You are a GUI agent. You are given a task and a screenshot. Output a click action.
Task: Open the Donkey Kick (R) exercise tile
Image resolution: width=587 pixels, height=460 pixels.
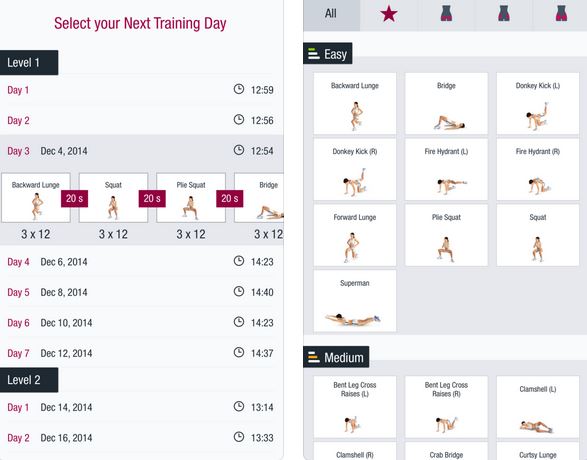coord(355,170)
